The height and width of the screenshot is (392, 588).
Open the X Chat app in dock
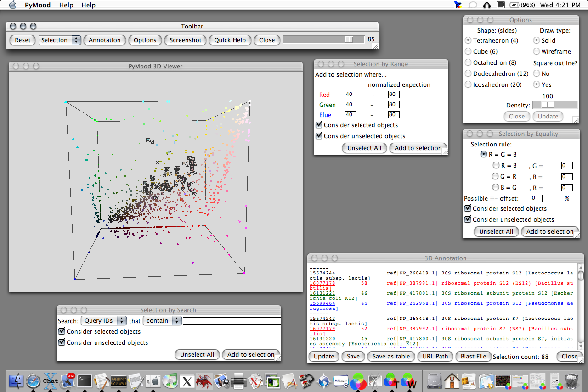click(x=50, y=381)
